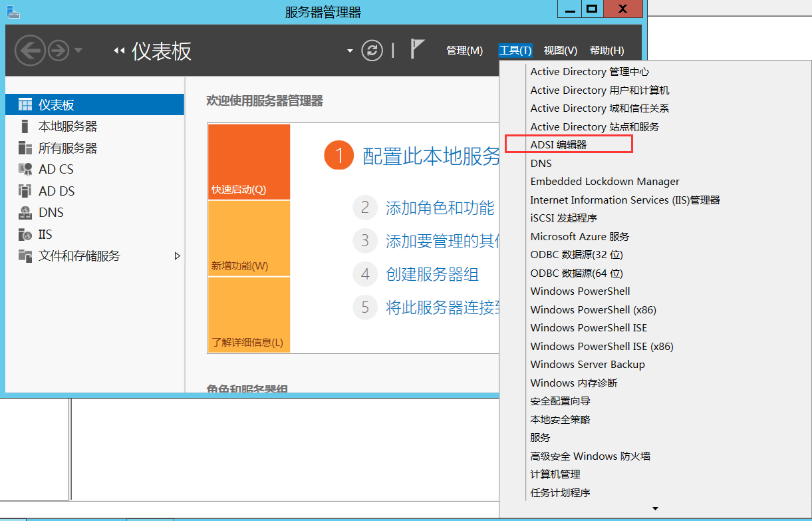Open Internet Information Services (IIS)管理器

[x=625, y=200]
